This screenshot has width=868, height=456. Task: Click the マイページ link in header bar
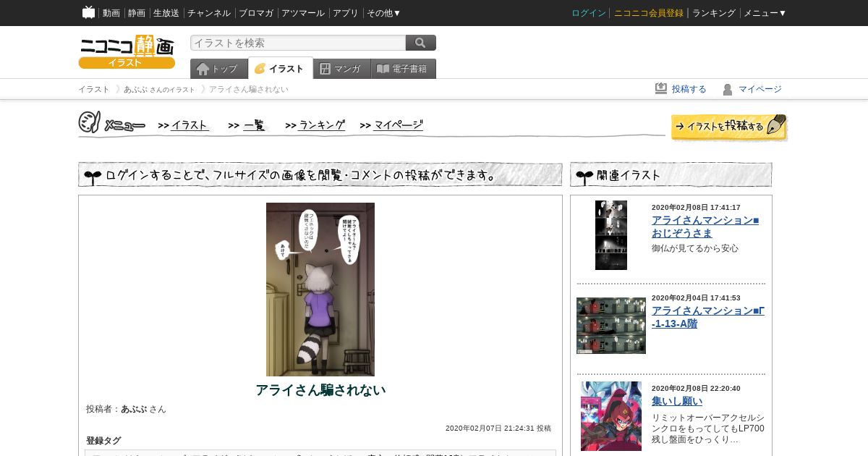click(x=760, y=89)
